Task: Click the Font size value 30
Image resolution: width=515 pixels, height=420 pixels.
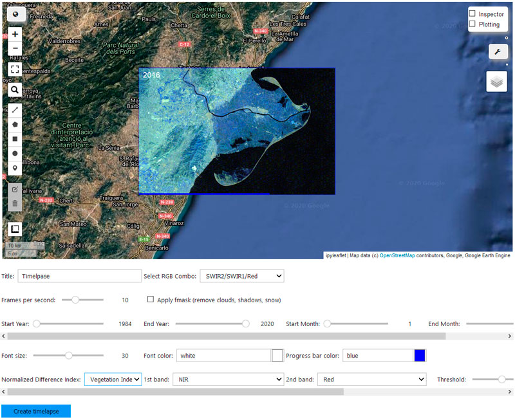Action: pos(125,356)
